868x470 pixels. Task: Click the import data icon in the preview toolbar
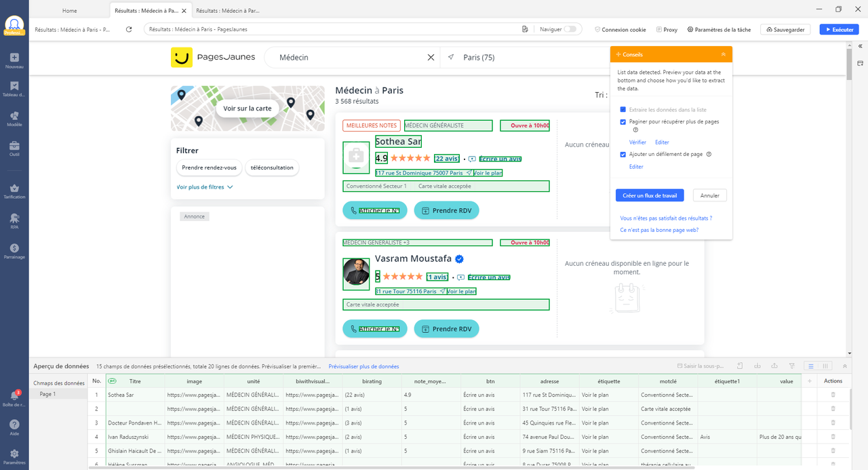tap(741, 366)
